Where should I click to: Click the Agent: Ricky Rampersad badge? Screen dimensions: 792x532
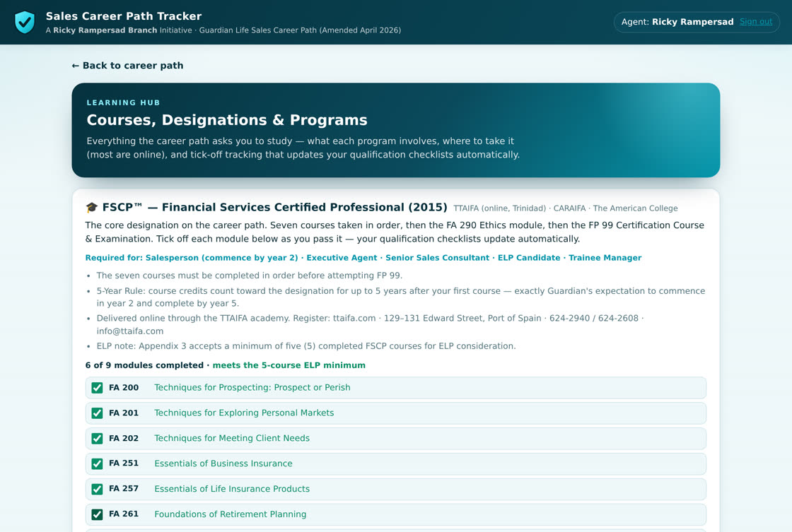(x=697, y=22)
